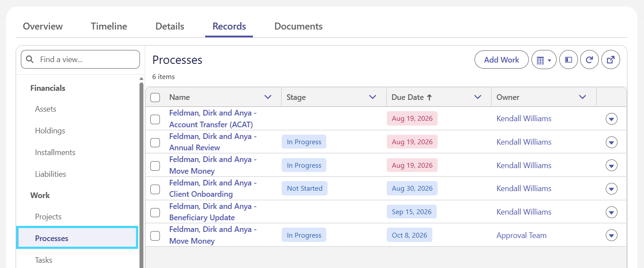Open row actions menu for Annual Review

pos(611,142)
